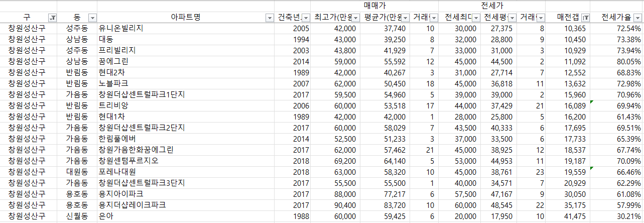
Task: Open the 동 column filter dropdown
Action: [92, 18]
